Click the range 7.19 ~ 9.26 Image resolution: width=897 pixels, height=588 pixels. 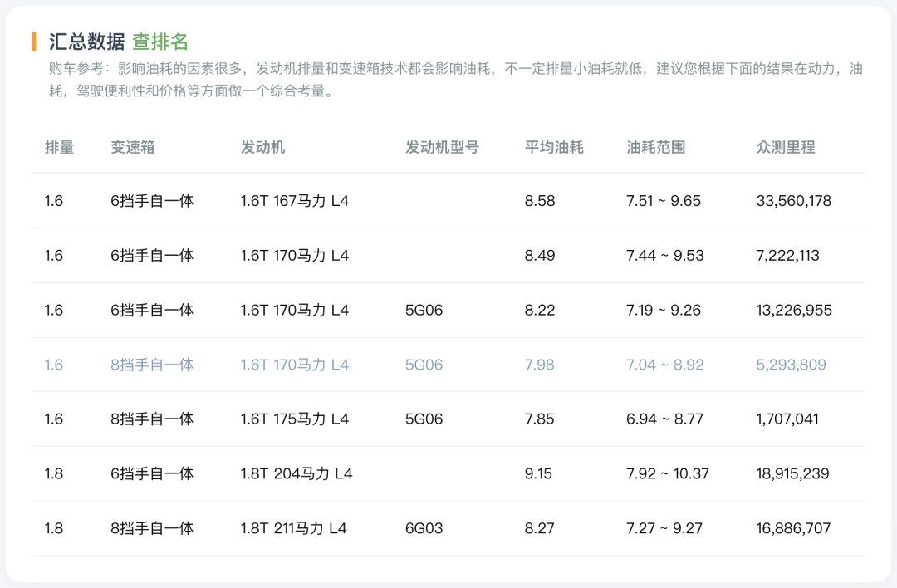664,310
